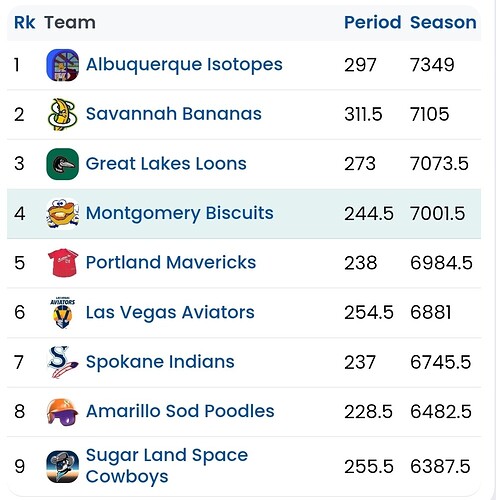Image resolution: width=496 pixels, height=500 pixels.
Task: Click the Savannah Bananas banana logo
Action: click(x=62, y=114)
